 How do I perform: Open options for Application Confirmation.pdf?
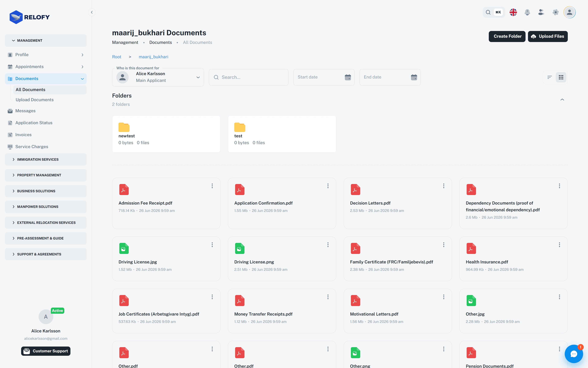click(328, 186)
